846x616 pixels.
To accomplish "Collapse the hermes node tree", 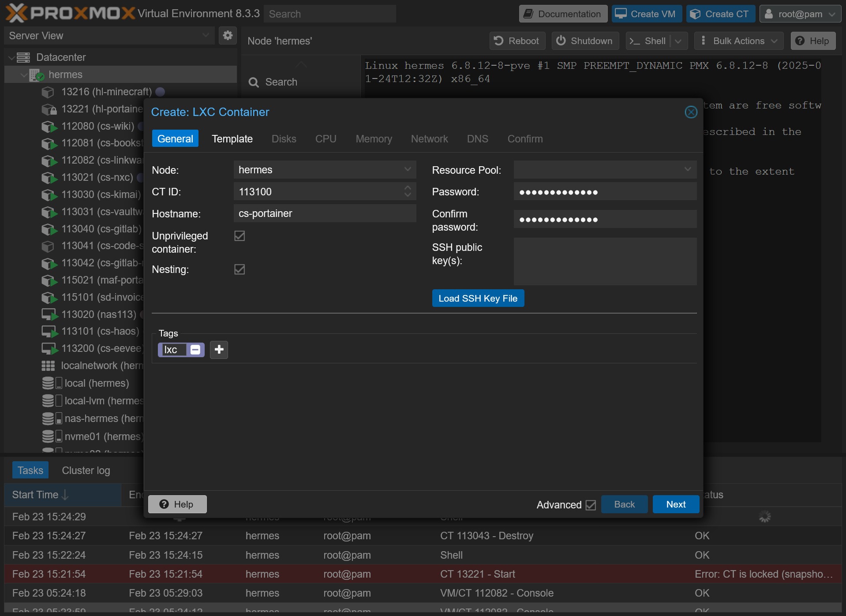I will click(x=24, y=74).
